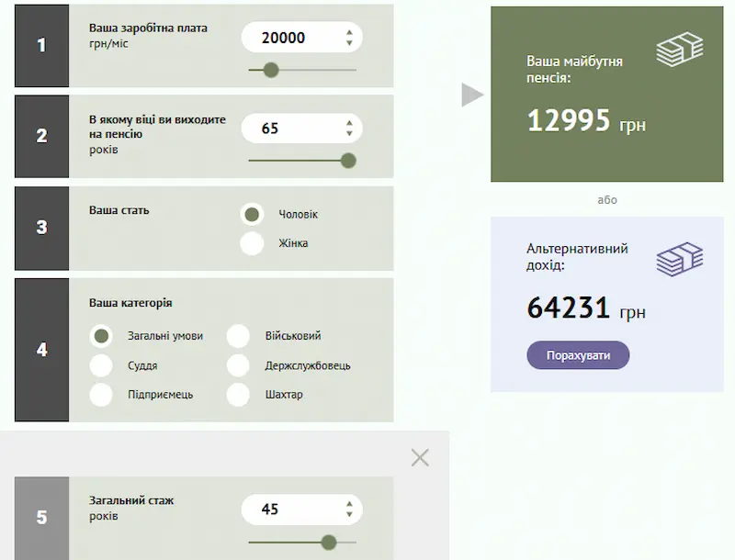Viewport: 735px width, 560px height.
Task: Choose the Підприємець category option
Action: (x=101, y=395)
